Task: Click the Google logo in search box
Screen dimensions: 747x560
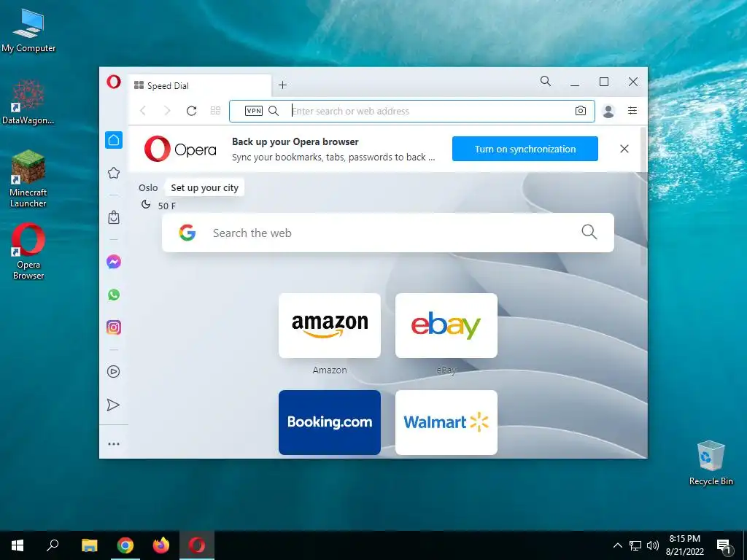Action: [x=187, y=233]
